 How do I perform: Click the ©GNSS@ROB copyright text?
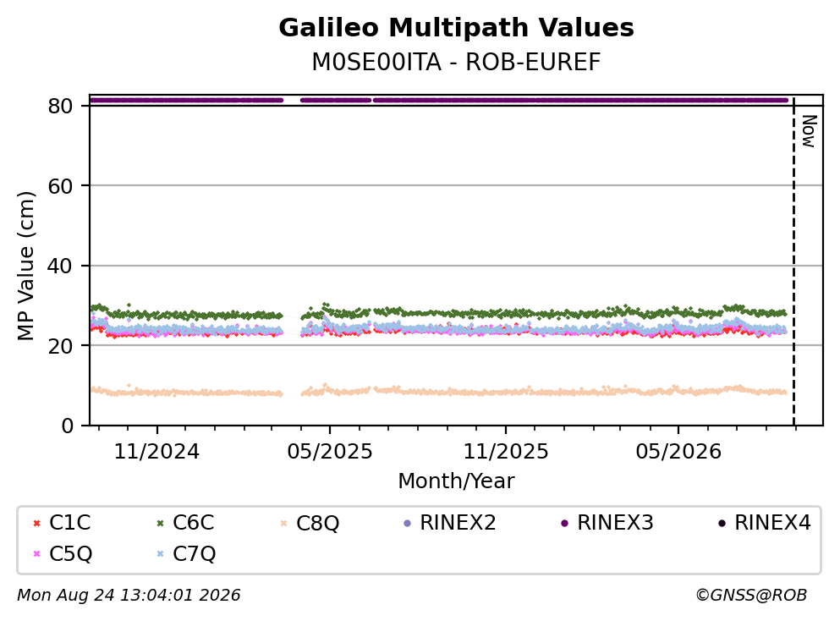[751, 595]
